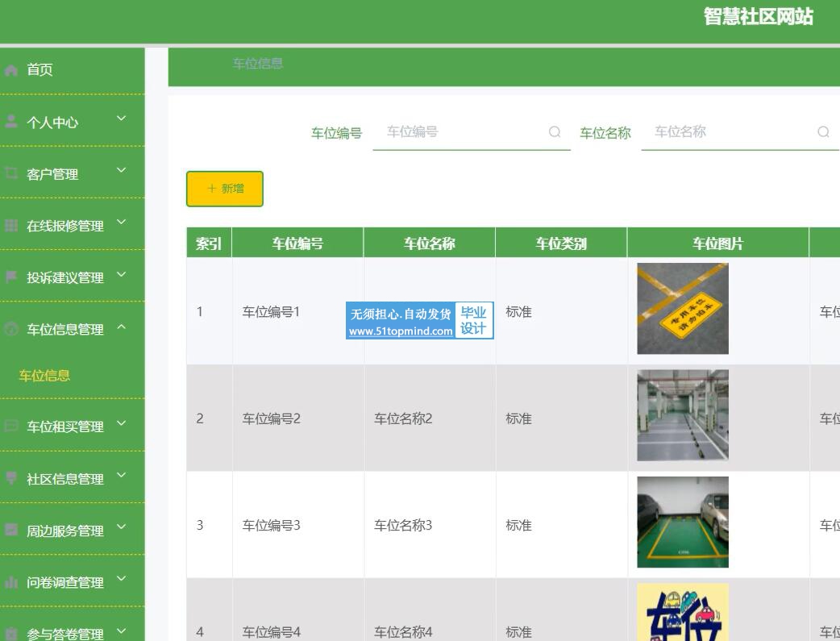Open the parking image for 车位编号1

tap(683, 309)
